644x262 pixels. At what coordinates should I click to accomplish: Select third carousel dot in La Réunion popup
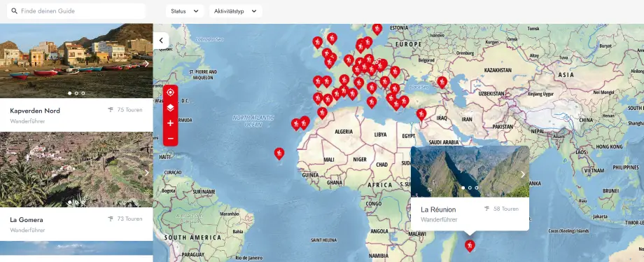coord(477,188)
